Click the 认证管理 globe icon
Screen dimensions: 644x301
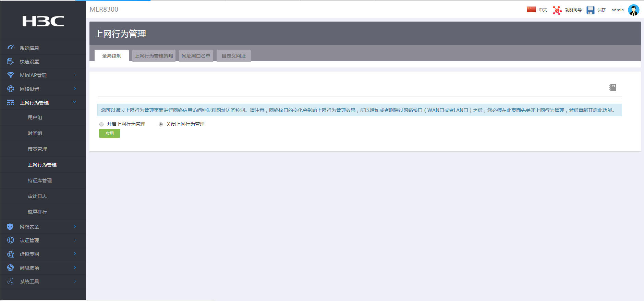coord(11,240)
